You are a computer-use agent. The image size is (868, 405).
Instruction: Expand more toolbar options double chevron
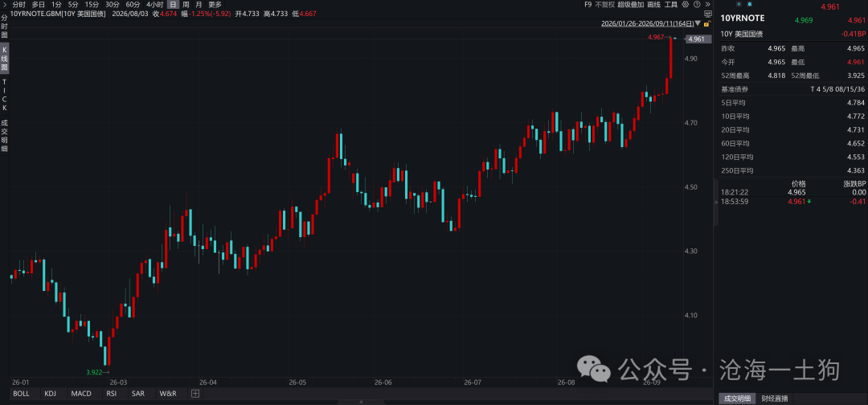coord(707,5)
